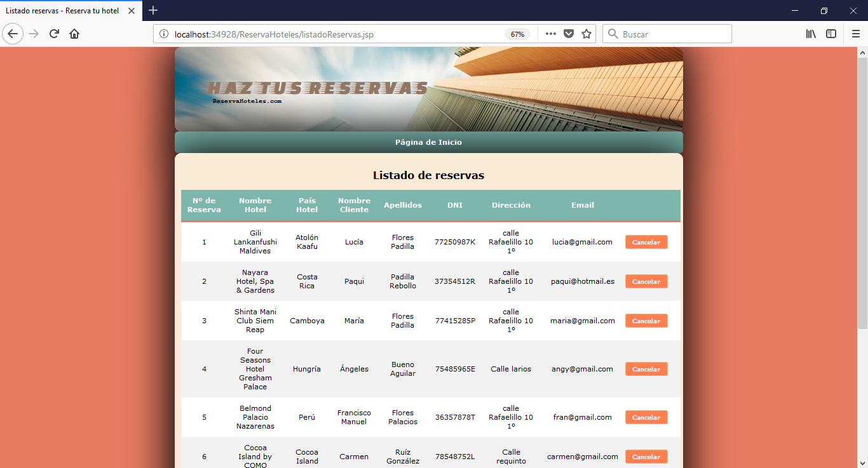This screenshot has height=468, width=868.
Task: Click the País Hotel column header
Action: [307, 205]
